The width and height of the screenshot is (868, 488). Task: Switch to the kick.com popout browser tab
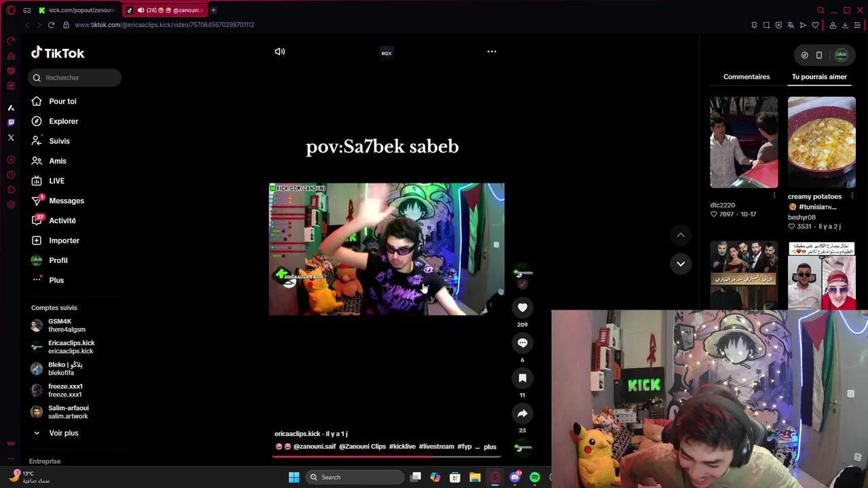pyautogui.click(x=77, y=10)
